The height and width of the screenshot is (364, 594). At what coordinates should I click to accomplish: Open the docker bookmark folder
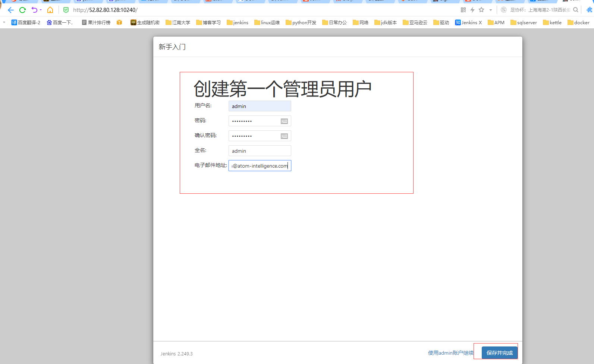(x=578, y=23)
